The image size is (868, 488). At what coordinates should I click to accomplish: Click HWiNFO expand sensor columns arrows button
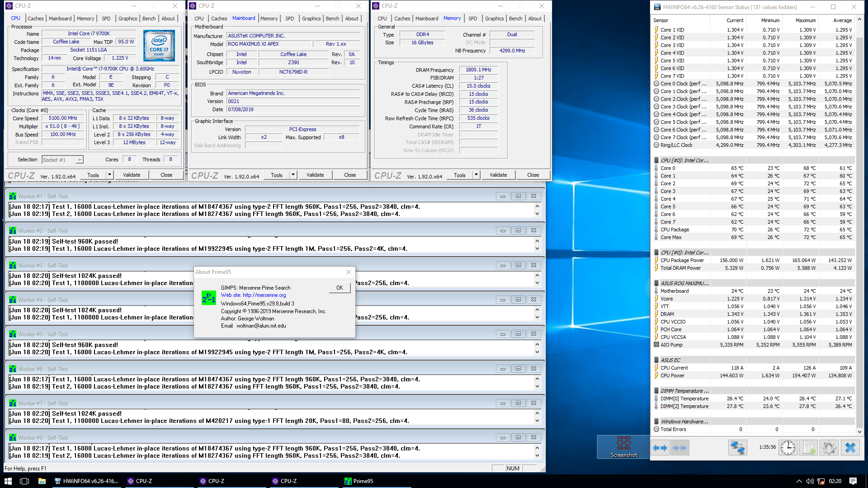point(660,448)
